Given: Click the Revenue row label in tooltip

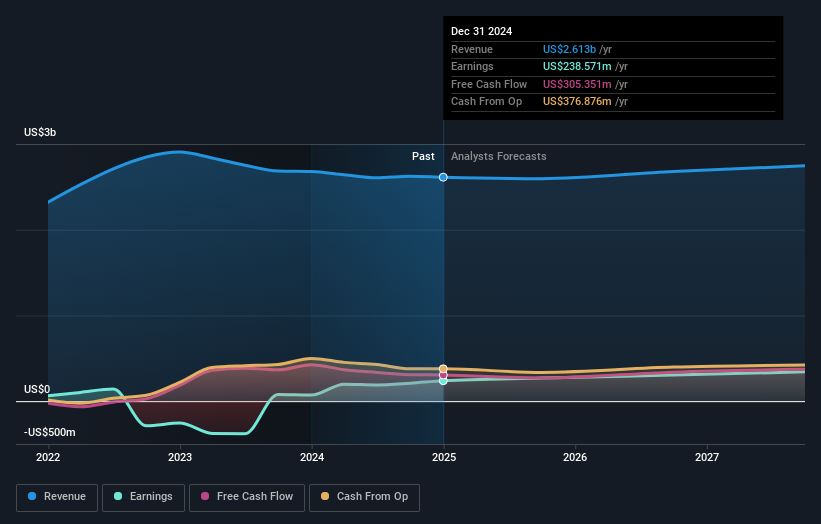Looking at the screenshot, I should (472, 49).
